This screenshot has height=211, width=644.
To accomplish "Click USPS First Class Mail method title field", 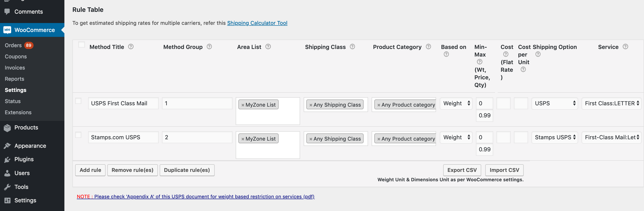I will [123, 103].
